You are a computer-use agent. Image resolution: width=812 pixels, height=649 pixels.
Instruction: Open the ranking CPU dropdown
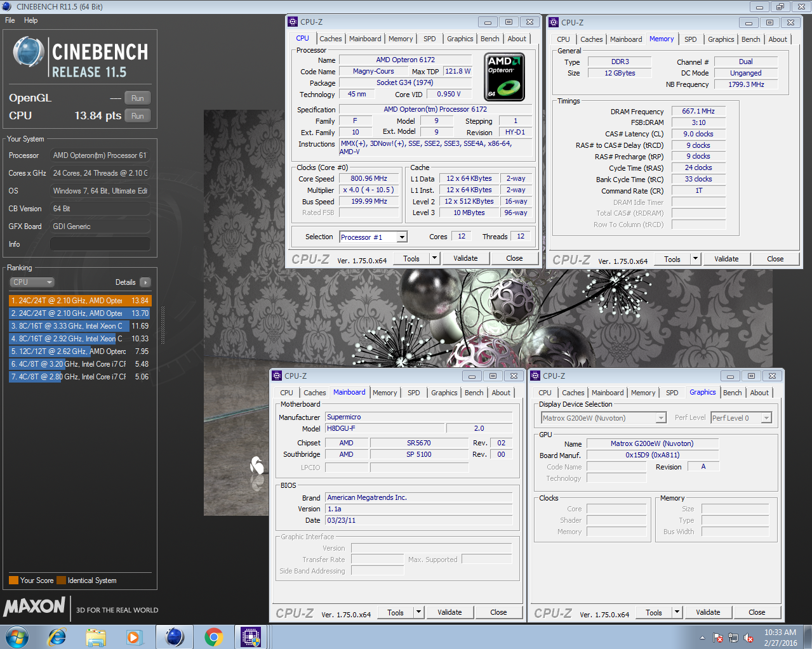(x=32, y=282)
